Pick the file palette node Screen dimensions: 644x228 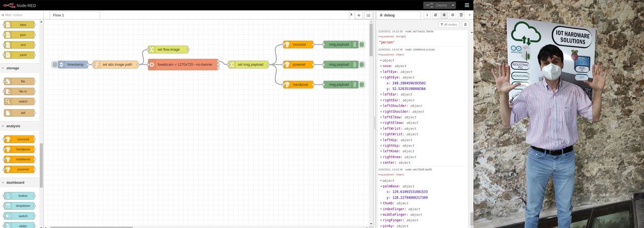coord(19,81)
